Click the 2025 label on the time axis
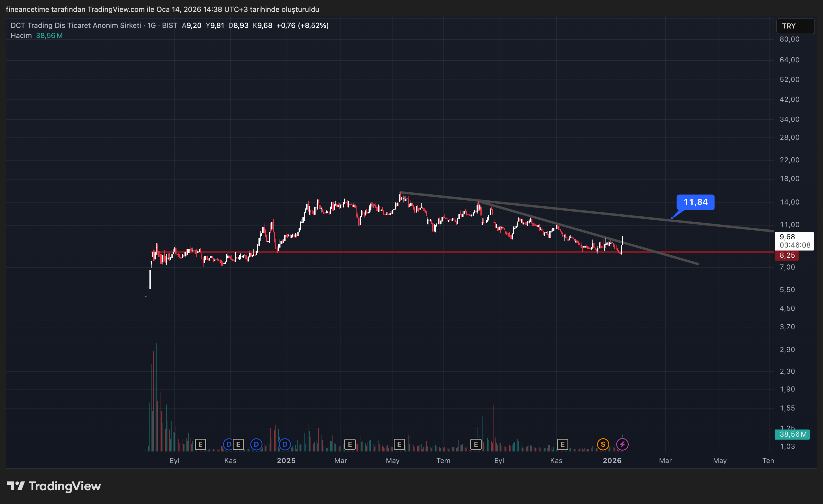Image resolution: width=823 pixels, height=504 pixels. coord(286,460)
